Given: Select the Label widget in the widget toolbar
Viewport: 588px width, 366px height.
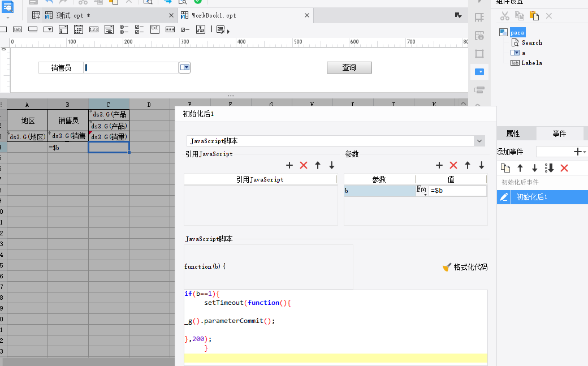Looking at the screenshot, I should [x=18, y=29].
